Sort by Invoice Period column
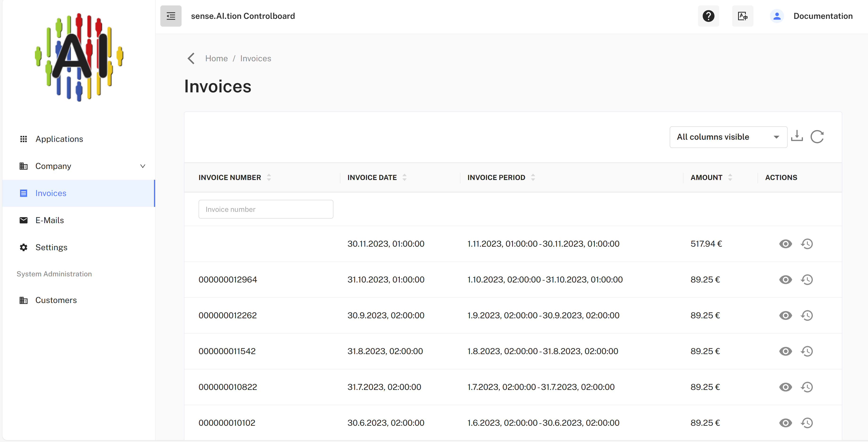868x442 pixels. click(533, 177)
